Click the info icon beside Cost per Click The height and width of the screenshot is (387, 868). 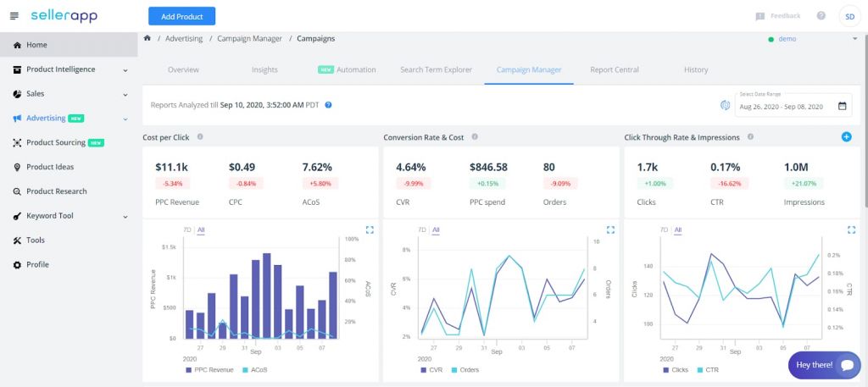199,137
